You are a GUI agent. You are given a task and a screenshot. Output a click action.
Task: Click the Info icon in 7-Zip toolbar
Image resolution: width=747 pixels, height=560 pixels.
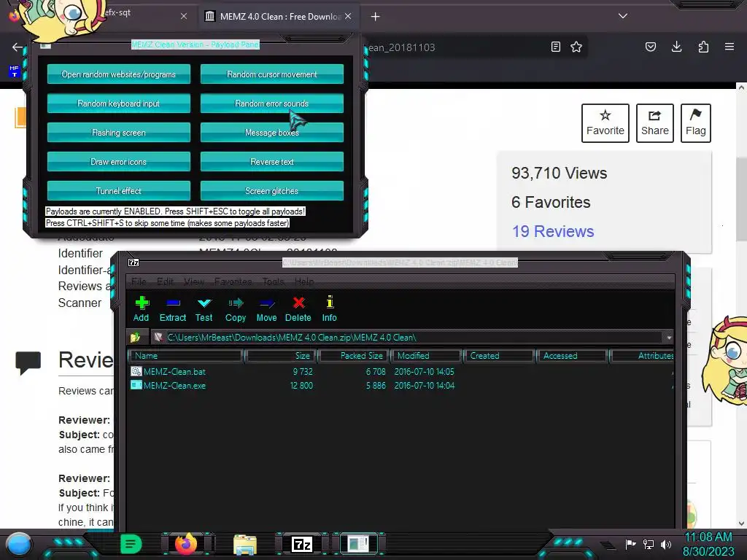pos(329,309)
